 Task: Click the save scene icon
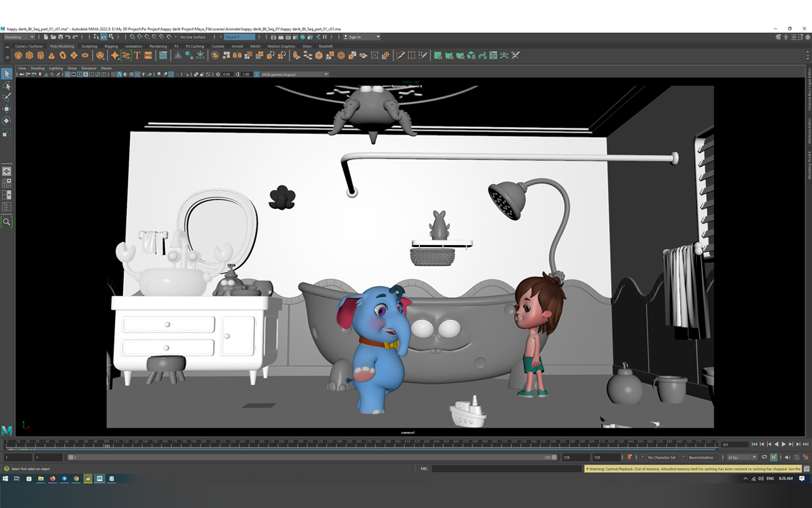pyautogui.click(x=60, y=37)
